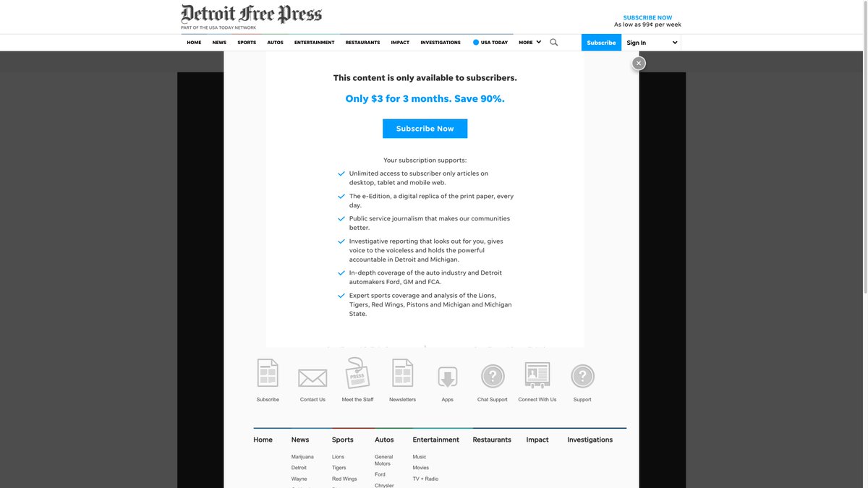Image resolution: width=868 pixels, height=488 pixels.
Task: Click the Connect With Us icon
Action: click(x=537, y=375)
